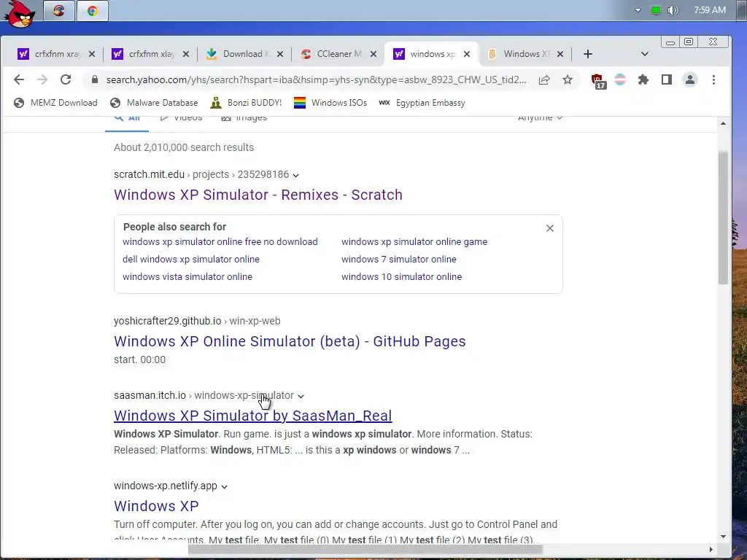
Task: Select the Videos search tab
Action: pyautogui.click(x=181, y=119)
